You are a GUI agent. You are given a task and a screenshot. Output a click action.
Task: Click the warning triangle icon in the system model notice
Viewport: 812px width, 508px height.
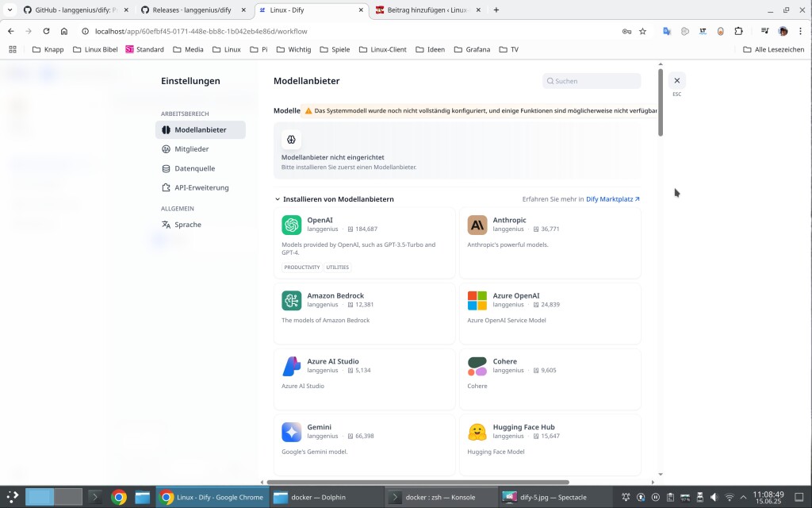click(x=308, y=110)
